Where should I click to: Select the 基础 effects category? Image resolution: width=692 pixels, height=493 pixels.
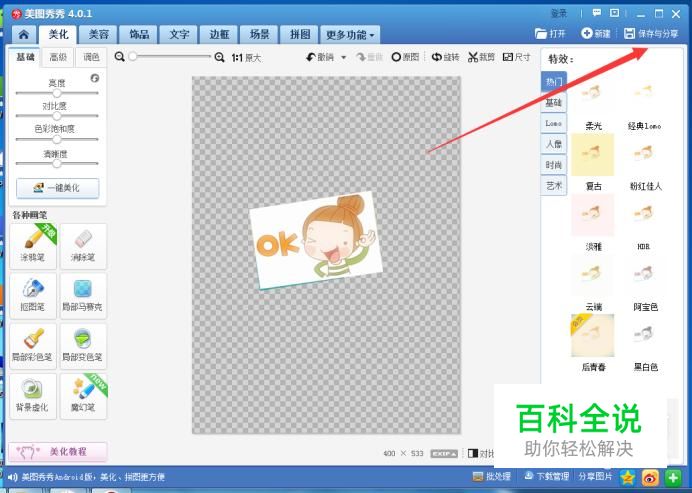553,102
